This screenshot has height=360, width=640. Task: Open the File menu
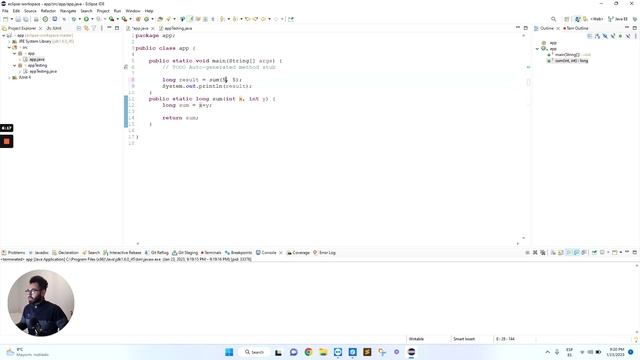pyautogui.click(x=5, y=11)
